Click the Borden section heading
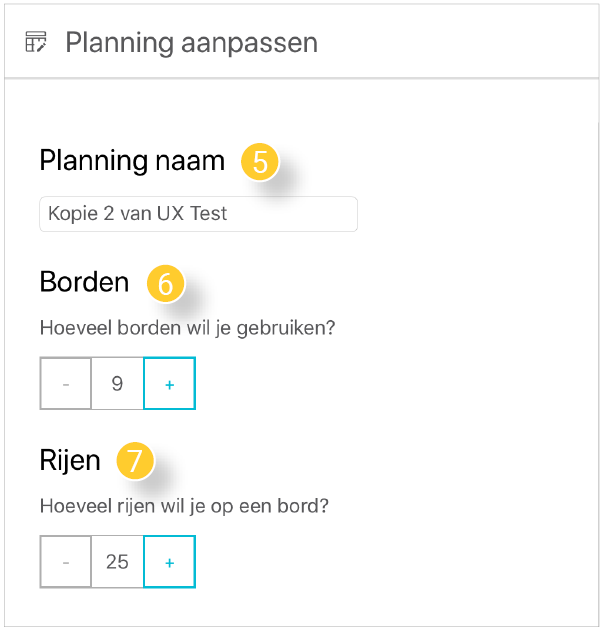 tap(84, 282)
